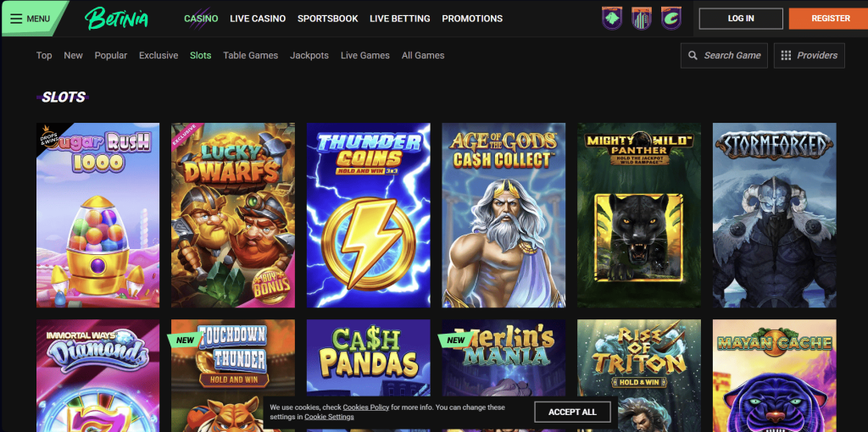Click Drops & Wins badge on Sugar Rush

48,137
